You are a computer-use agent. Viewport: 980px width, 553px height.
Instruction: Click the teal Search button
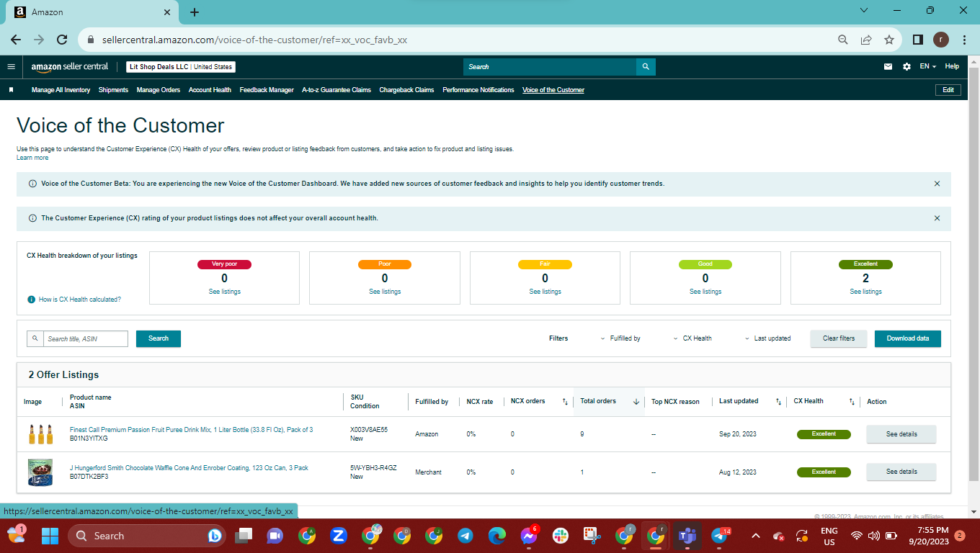159,338
